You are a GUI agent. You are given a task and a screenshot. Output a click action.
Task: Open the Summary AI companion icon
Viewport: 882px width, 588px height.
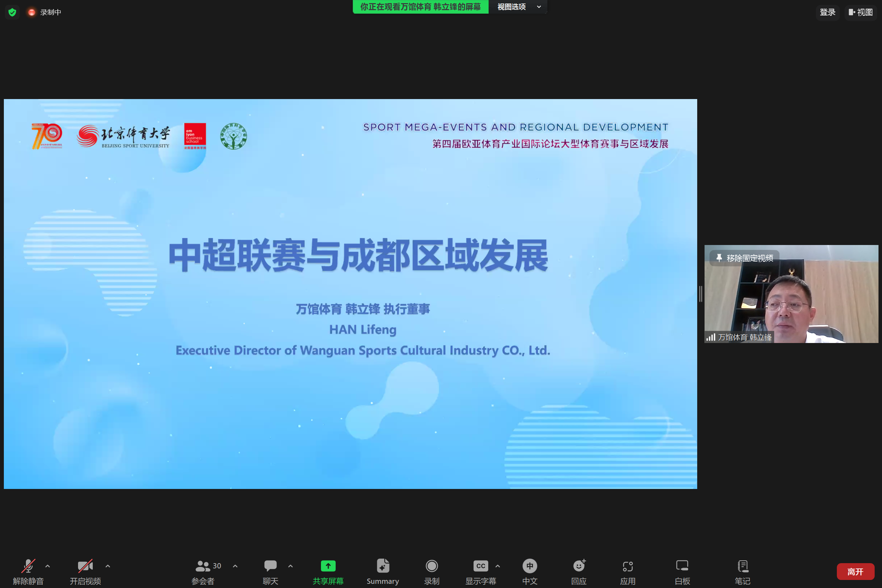tap(383, 566)
